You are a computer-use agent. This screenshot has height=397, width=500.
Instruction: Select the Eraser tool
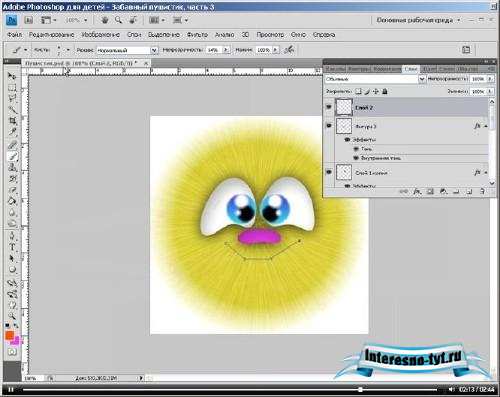pos(12,190)
